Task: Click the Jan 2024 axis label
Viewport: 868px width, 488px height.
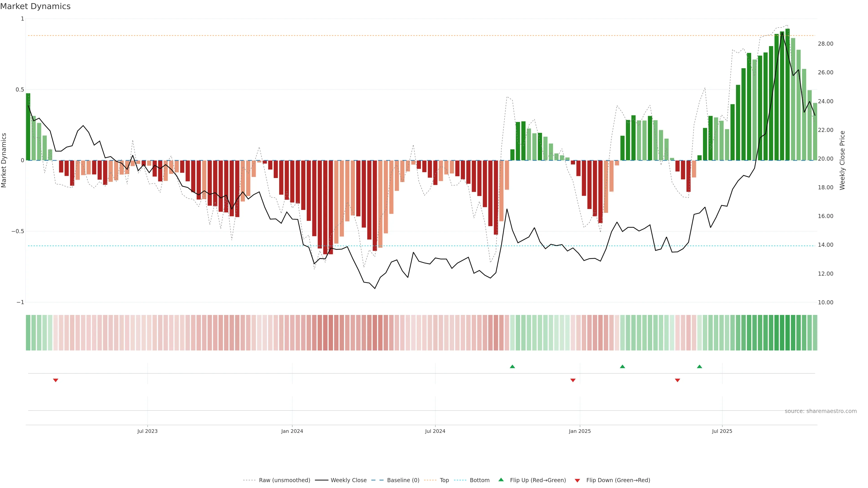Action: (x=292, y=431)
